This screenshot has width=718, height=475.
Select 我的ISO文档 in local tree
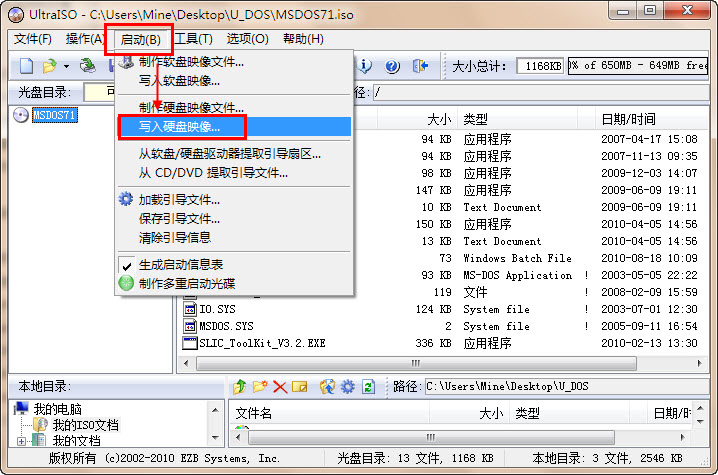pyautogui.click(x=86, y=425)
